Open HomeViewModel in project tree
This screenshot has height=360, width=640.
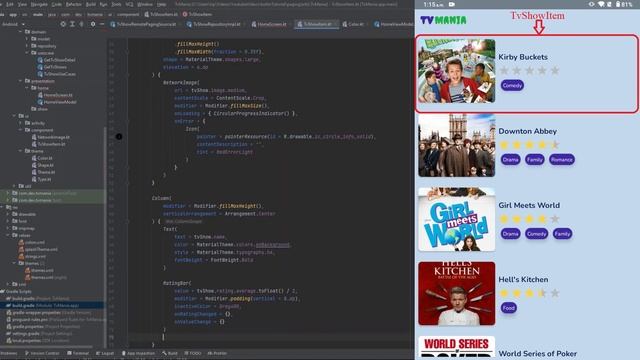(57, 102)
